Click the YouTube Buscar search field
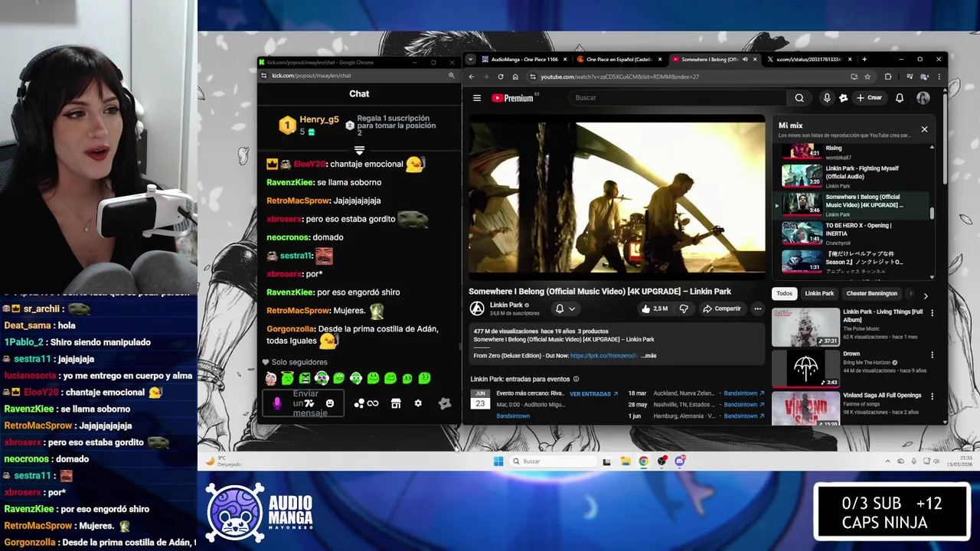This screenshot has width=980, height=551. 678,98
